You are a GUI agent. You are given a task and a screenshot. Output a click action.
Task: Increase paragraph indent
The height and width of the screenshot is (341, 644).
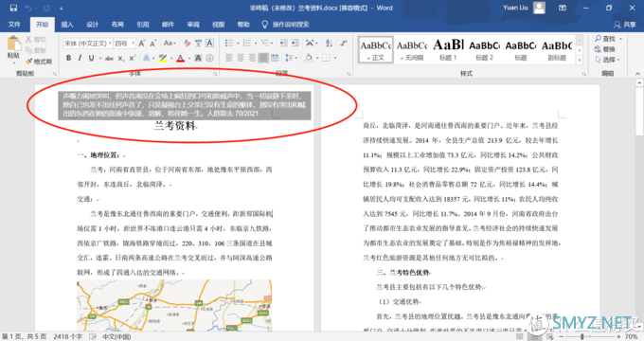[x=295, y=44]
